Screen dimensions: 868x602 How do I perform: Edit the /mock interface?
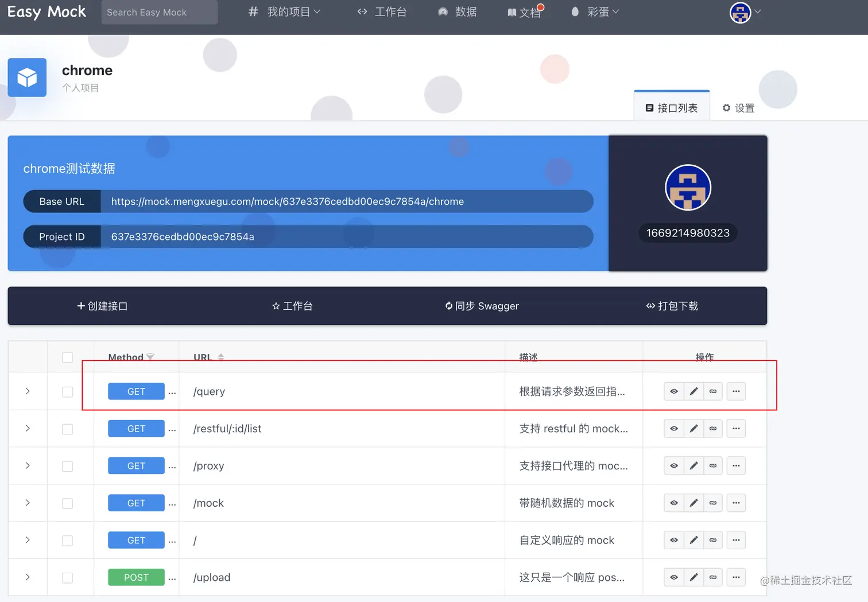pyautogui.click(x=693, y=503)
